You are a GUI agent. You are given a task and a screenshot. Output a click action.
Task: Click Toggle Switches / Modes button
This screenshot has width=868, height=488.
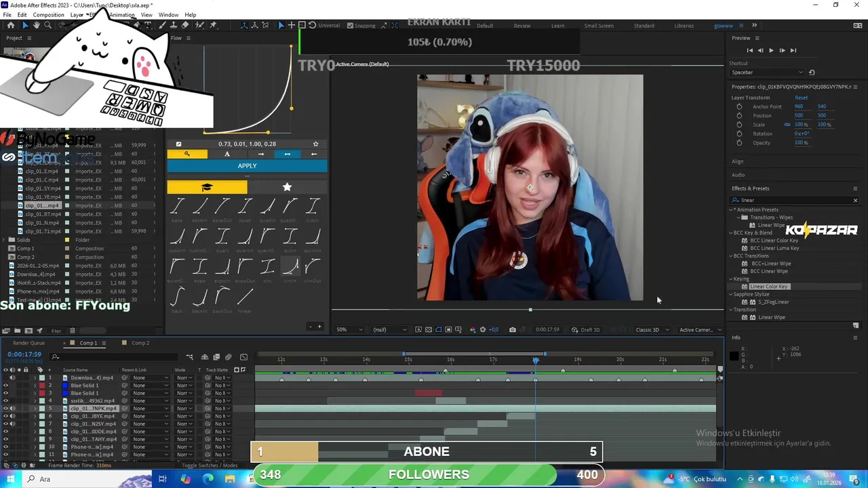tap(210, 466)
